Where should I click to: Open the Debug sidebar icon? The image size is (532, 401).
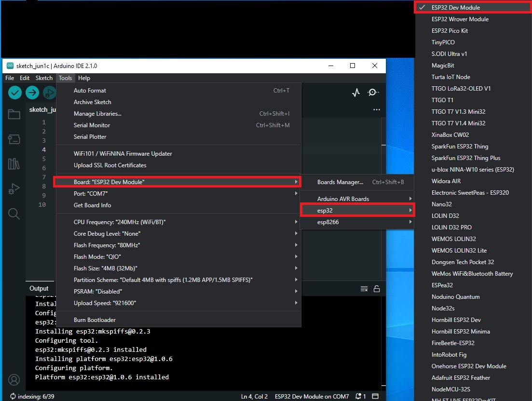14,188
